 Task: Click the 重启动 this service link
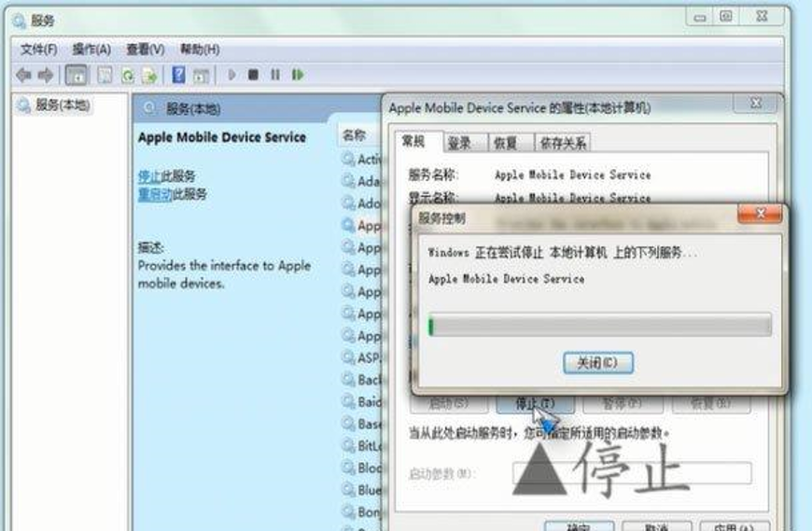pos(155,194)
